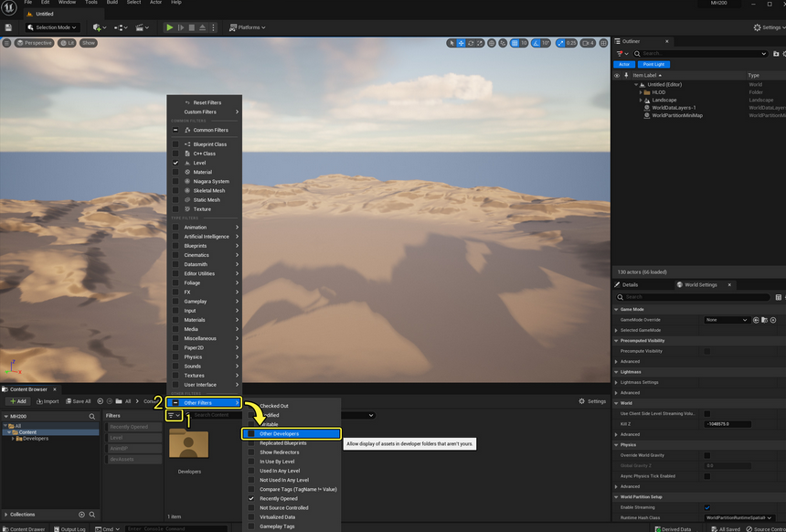Viewport: 786px width, 532px height.
Task: Select the Play button to start simulation
Action: pos(170,27)
